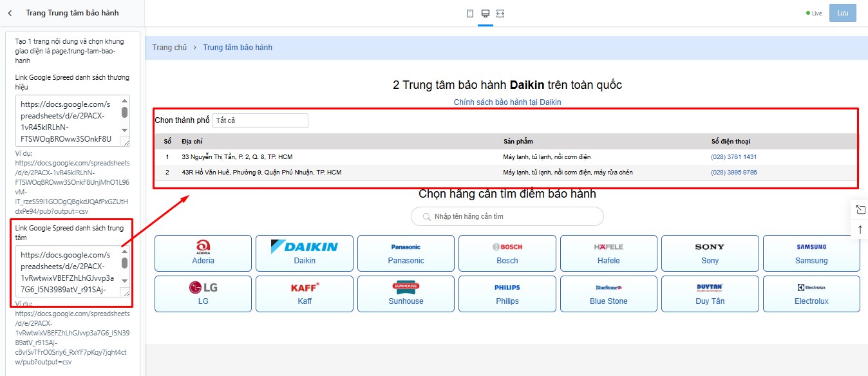The image size is (868, 376).
Task: Click the Sản phẩm column header
Action: (x=518, y=142)
